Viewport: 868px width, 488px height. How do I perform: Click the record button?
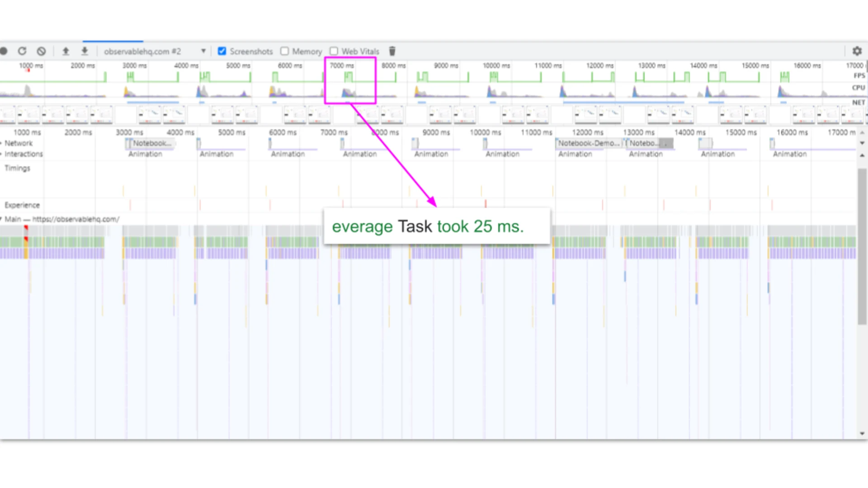coord(4,51)
